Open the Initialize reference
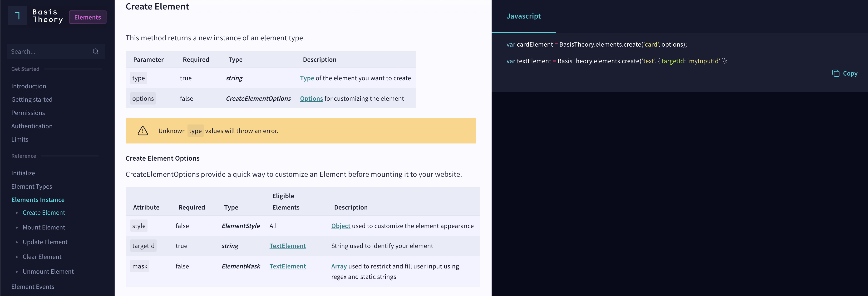The image size is (868, 296). pyautogui.click(x=23, y=173)
